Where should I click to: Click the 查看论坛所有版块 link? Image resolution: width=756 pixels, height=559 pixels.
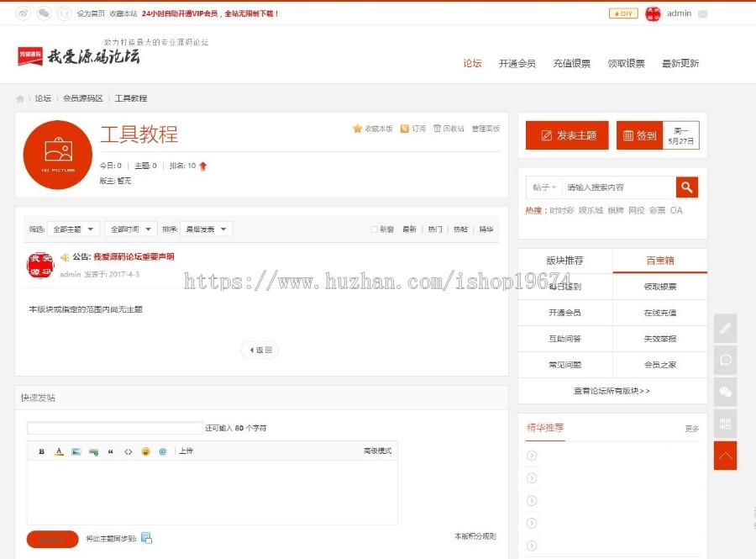click(x=613, y=391)
